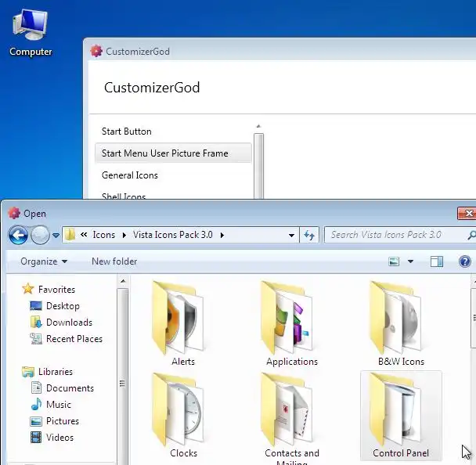Viewport: 476px width, 465px height.
Task: Click navigation pane scrollbar up arrow
Action: tap(123, 281)
